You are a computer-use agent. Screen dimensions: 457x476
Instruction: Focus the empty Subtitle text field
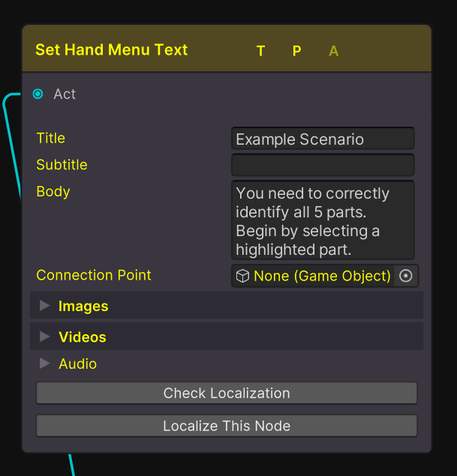pyautogui.click(x=323, y=165)
